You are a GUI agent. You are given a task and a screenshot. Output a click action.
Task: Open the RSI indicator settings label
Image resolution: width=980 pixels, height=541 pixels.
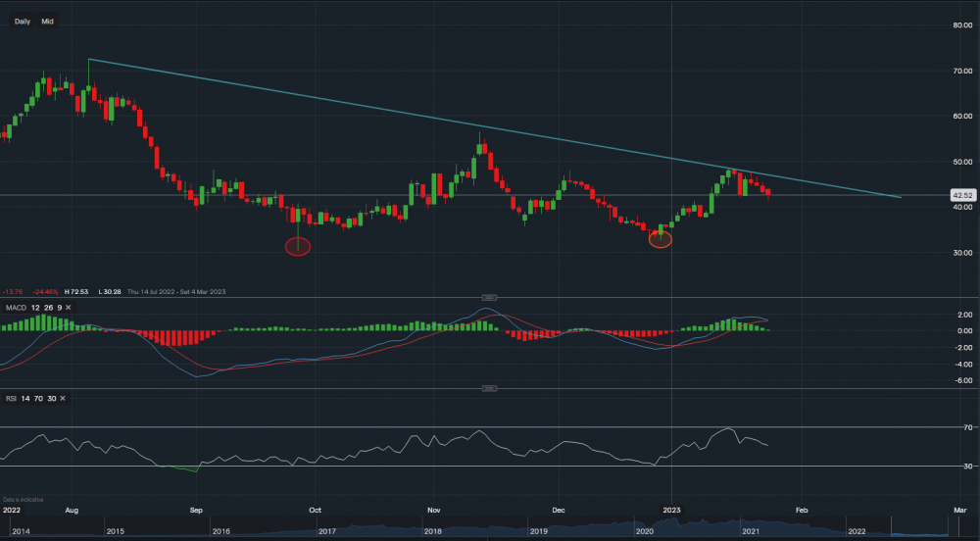pos(11,399)
